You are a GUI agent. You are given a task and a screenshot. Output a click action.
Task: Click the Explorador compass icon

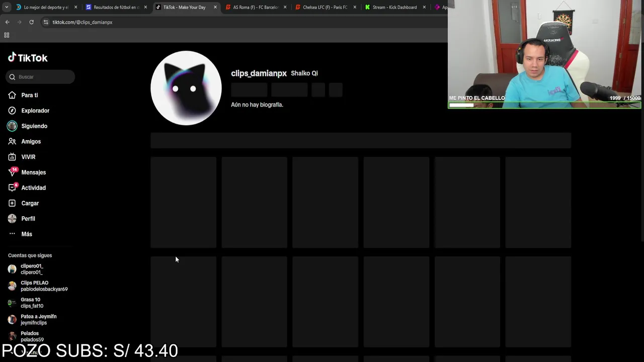click(12, 111)
